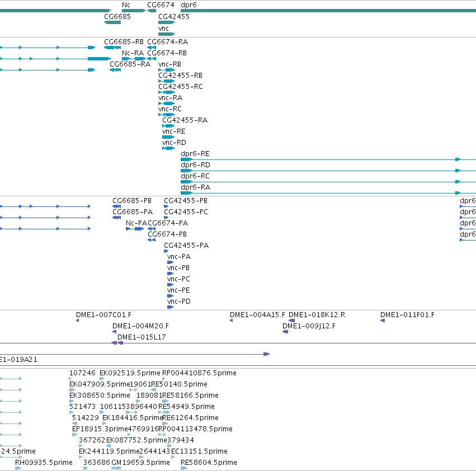This screenshot has height=471, width=476.
Task: Select transcript vnc-RA label
Action: point(170,98)
